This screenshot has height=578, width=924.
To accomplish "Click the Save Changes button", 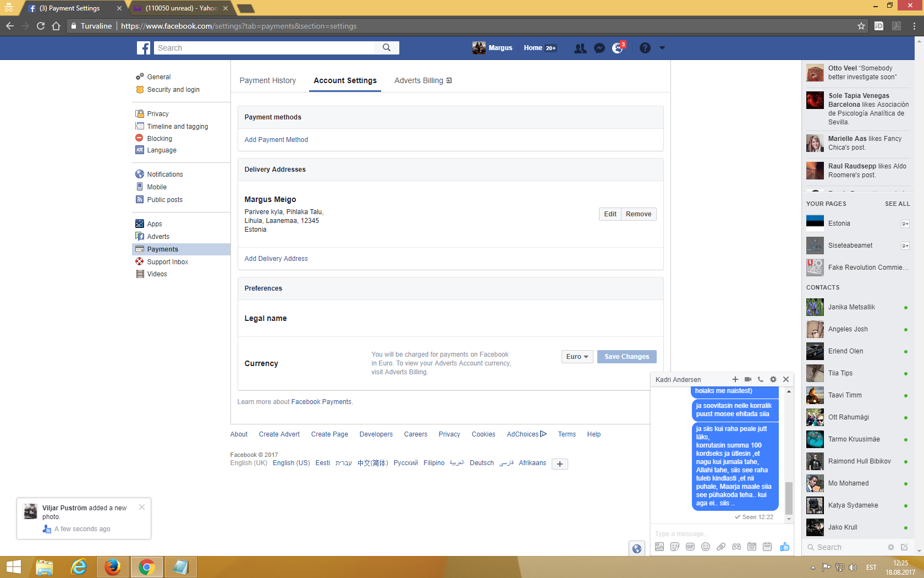I will point(627,357).
